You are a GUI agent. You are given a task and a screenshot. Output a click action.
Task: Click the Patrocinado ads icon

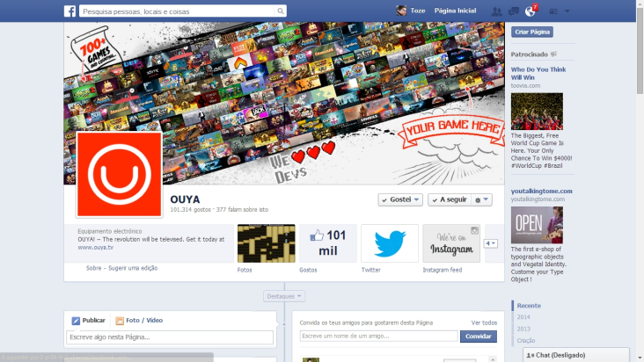(553, 54)
